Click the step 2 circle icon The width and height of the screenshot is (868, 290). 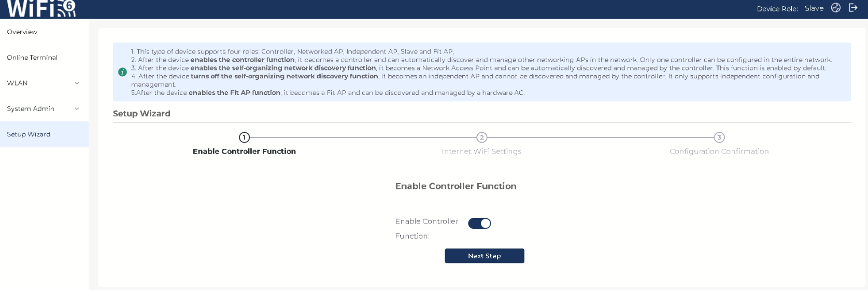(481, 137)
